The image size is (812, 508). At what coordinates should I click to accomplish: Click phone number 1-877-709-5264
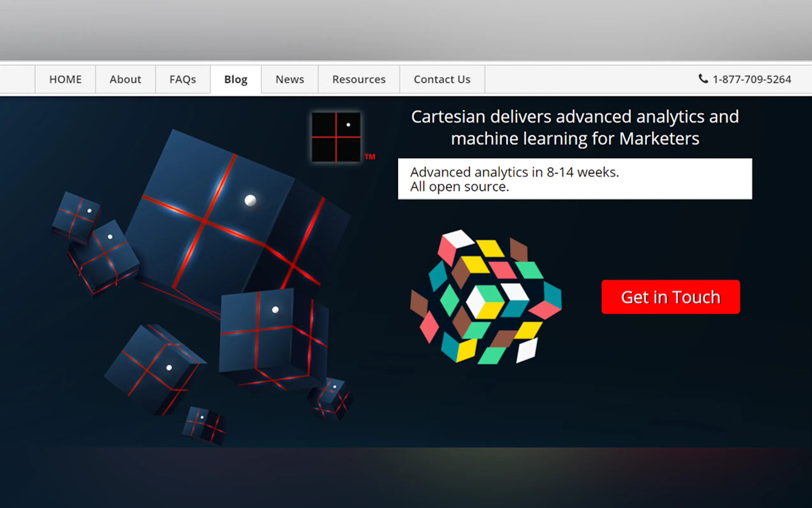(x=752, y=79)
